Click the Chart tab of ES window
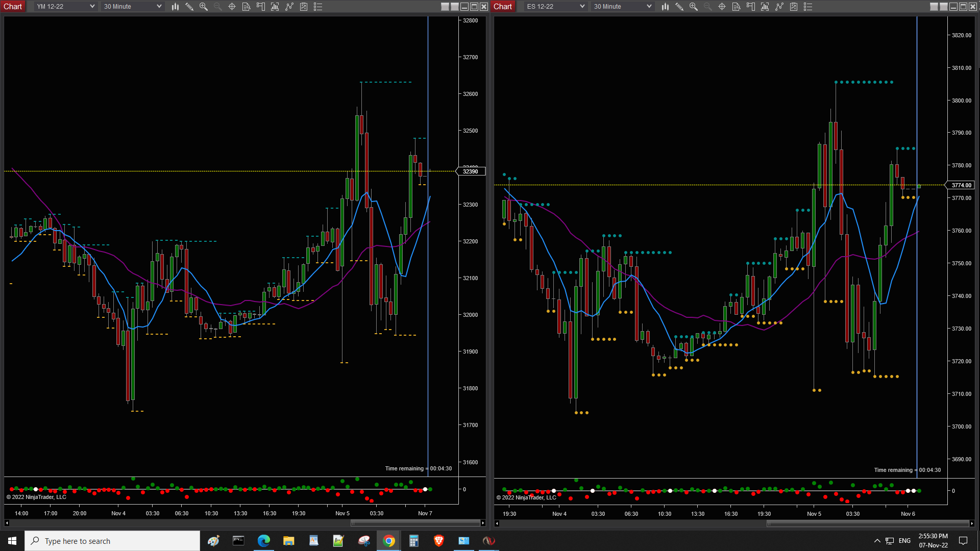This screenshot has width=980, height=551. coord(503,7)
